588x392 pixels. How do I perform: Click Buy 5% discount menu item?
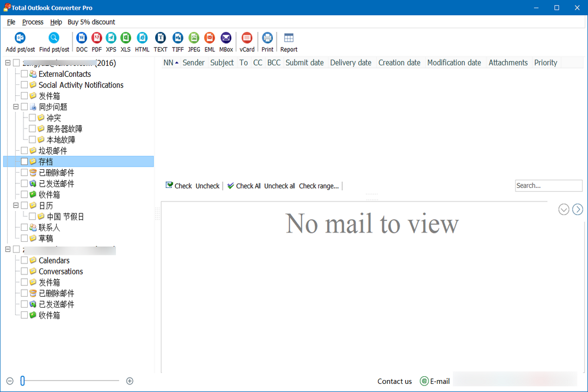[x=91, y=22]
